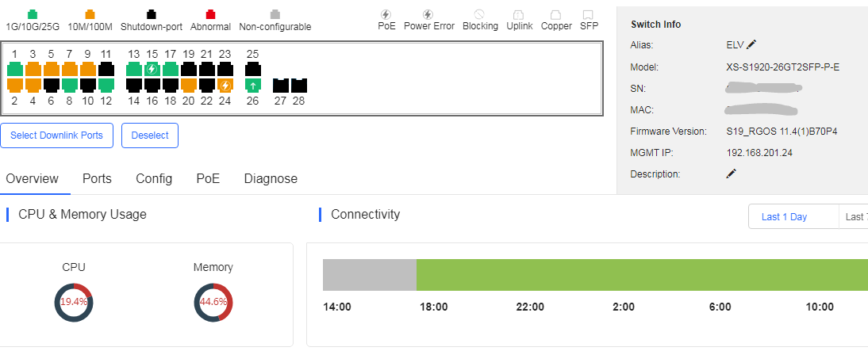Click the green connectivity timeline bar

(642, 275)
